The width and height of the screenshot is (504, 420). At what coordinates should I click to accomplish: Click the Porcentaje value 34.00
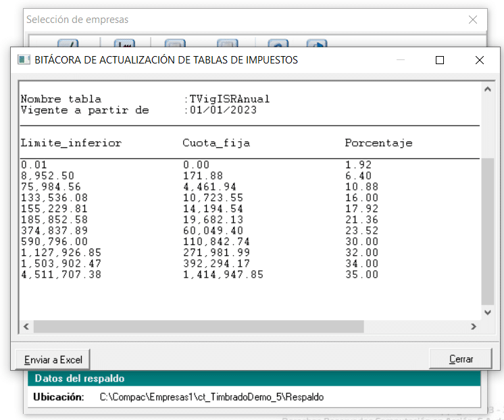click(361, 263)
